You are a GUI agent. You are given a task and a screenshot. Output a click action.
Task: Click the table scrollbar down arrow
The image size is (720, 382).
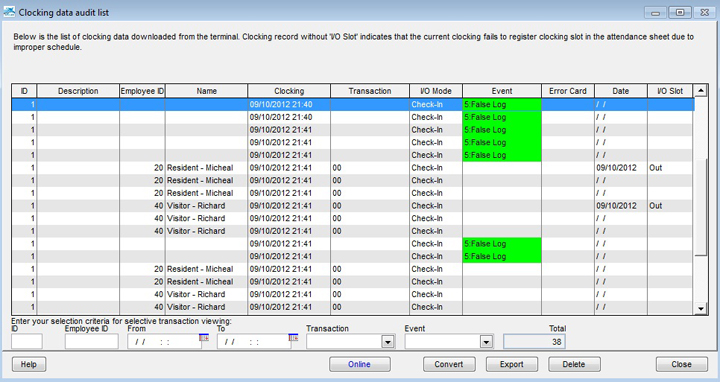tap(701, 309)
